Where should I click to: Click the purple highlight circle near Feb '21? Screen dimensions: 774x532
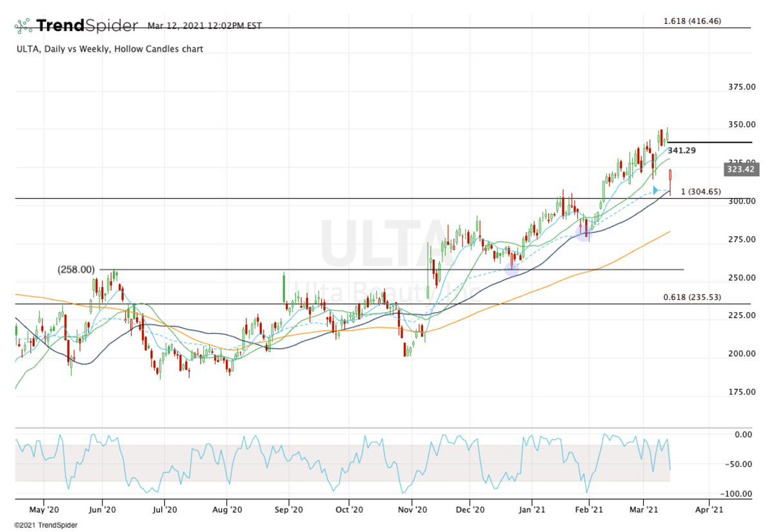click(x=583, y=233)
